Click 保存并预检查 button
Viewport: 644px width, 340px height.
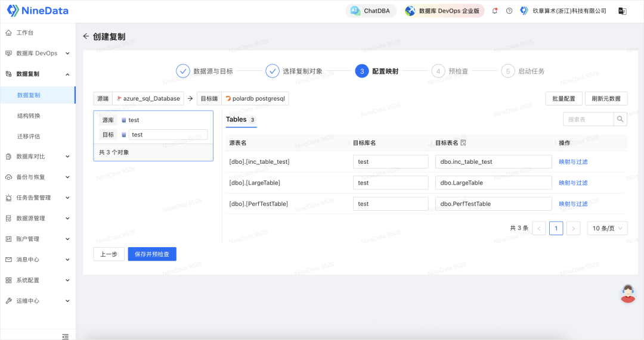pyautogui.click(x=152, y=254)
